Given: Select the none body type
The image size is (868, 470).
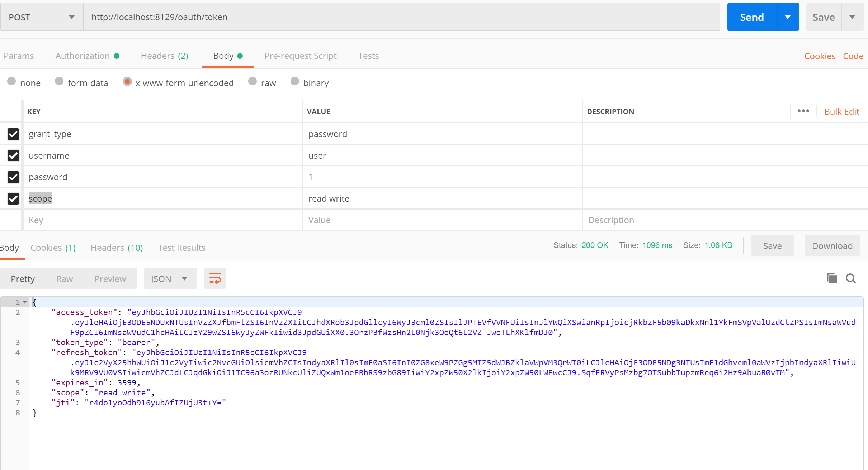Looking at the screenshot, I should 12,81.
